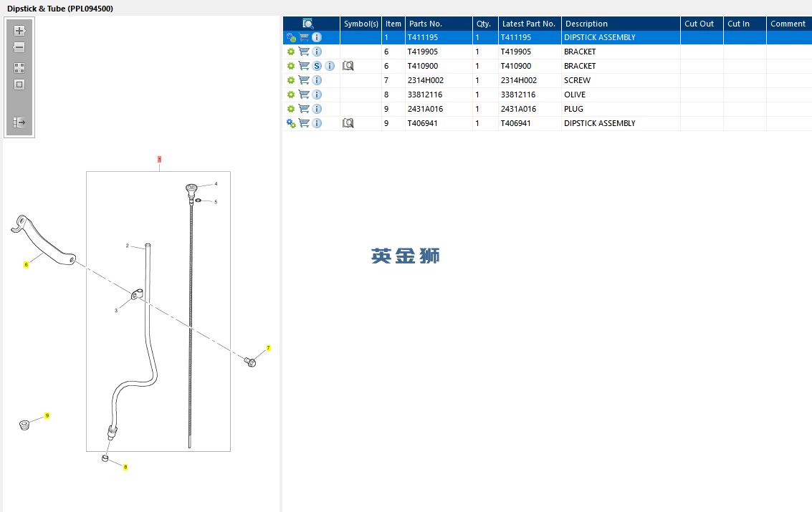
Task: Show info for plug 2431A016
Action: (317, 109)
